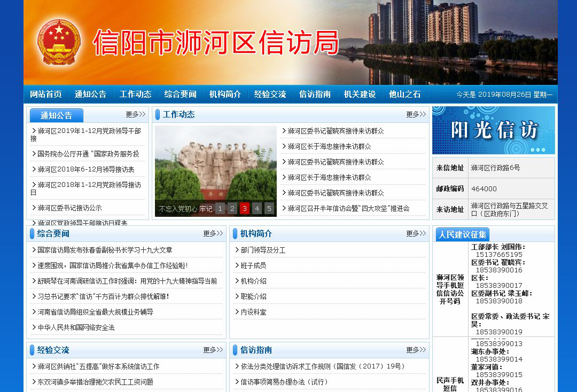Click the 机构简介 section heading
577x392 pixels.
click(256, 233)
